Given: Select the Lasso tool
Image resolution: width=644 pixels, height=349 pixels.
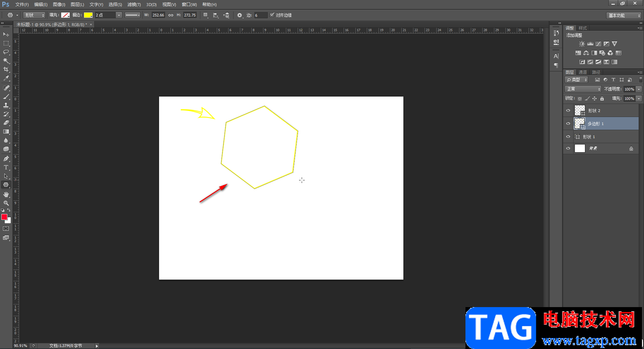Looking at the screenshot, I should coord(6,52).
